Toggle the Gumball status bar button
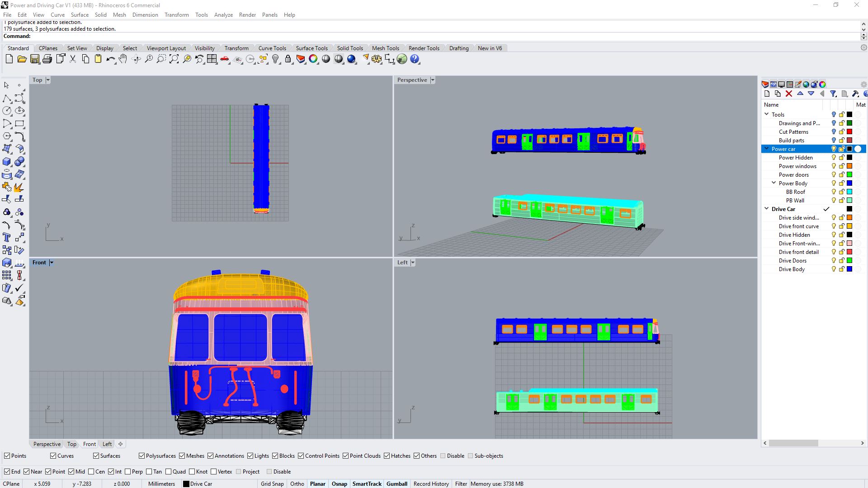Image resolution: width=868 pixels, height=488 pixels. (x=396, y=484)
